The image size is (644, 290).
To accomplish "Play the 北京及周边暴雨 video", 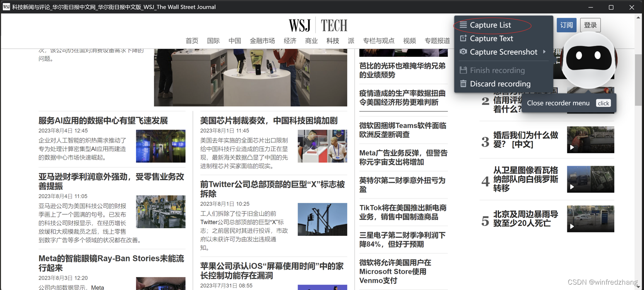I will 591,219.
